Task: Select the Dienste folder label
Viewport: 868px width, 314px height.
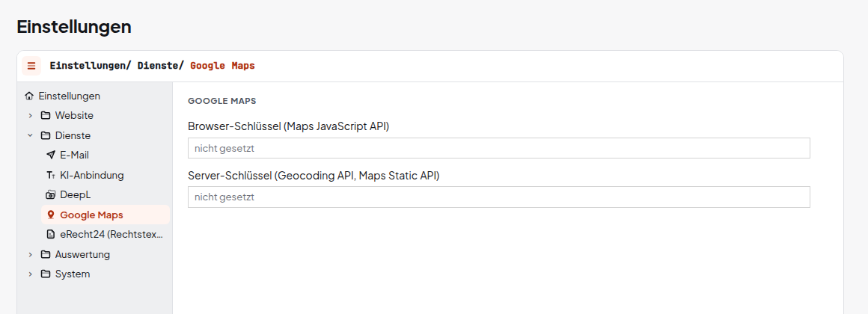Action: coord(73,136)
